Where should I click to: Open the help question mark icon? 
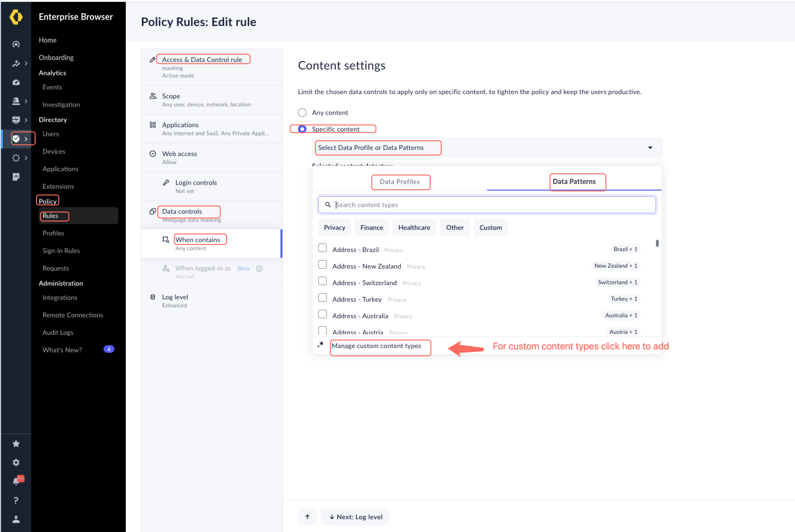point(16,500)
